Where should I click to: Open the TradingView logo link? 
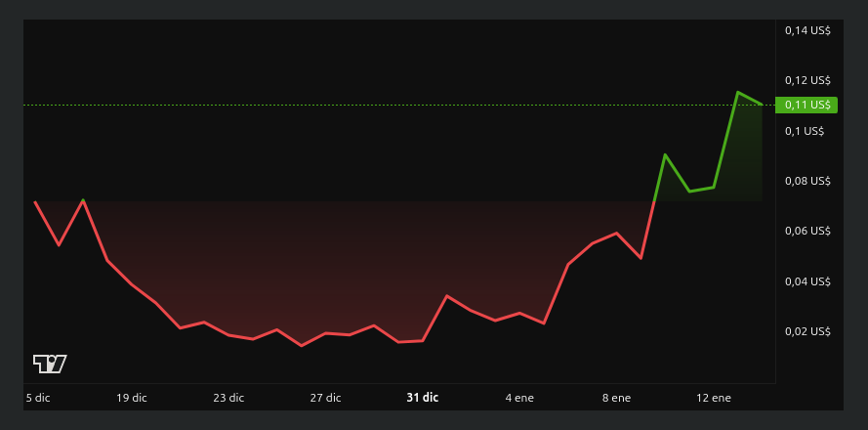(x=50, y=365)
